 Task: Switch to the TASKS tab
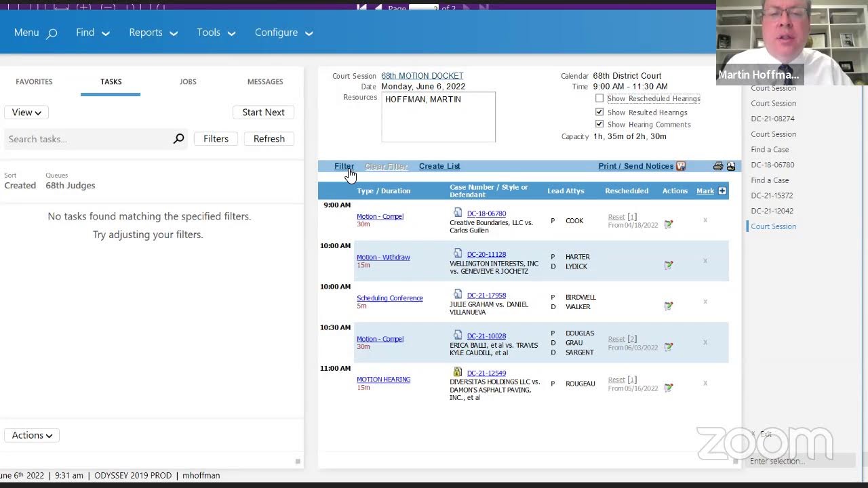[x=111, y=81]
